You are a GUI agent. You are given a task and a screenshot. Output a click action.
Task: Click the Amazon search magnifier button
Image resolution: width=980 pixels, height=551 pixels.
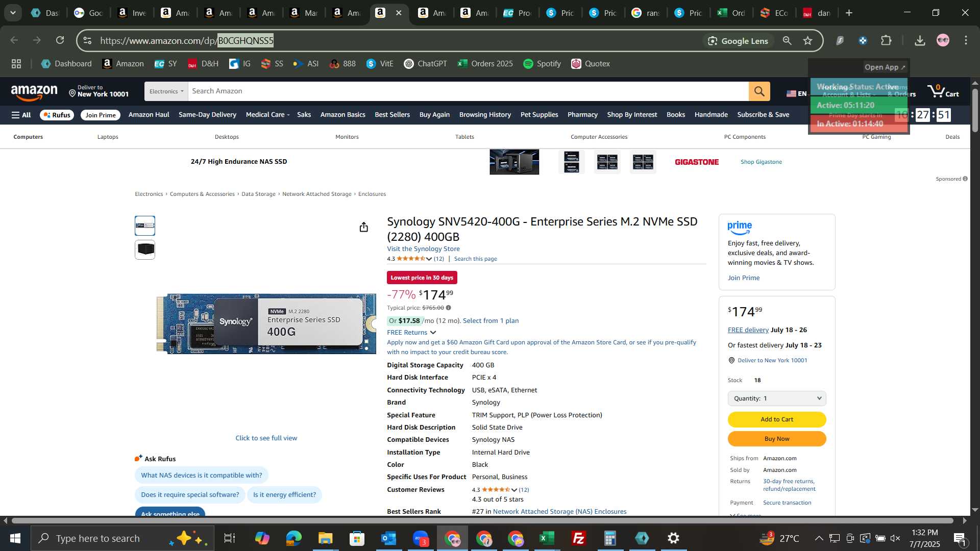coord(759,91)
